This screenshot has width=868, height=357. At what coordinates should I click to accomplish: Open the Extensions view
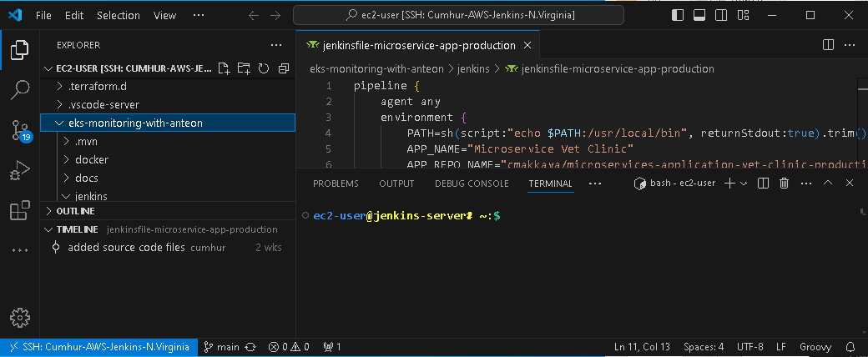pyautogui.click(x=20, y=211)
